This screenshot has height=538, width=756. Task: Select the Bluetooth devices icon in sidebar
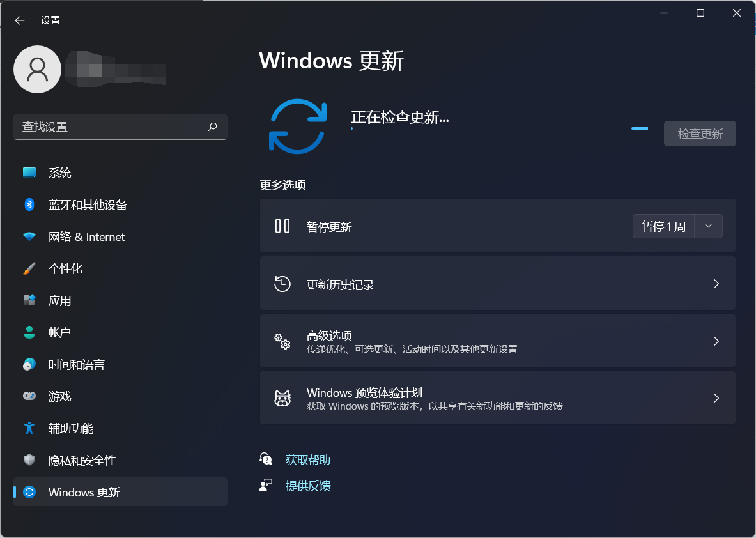29,204
